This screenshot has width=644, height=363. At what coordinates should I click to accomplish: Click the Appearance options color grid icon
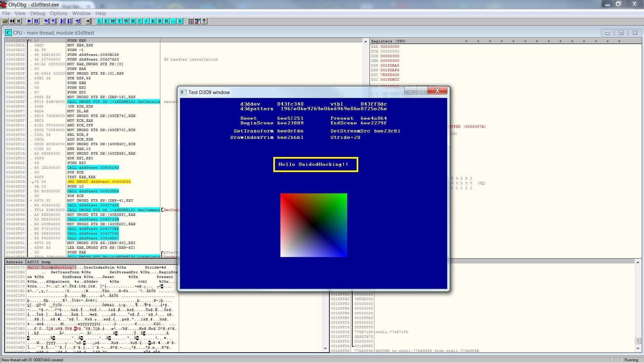(197, 21)
